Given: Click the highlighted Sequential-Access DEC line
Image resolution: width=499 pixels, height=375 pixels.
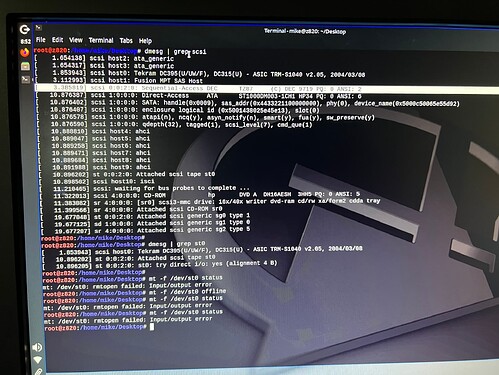Looking at the screenshot, I should [267, 89].
